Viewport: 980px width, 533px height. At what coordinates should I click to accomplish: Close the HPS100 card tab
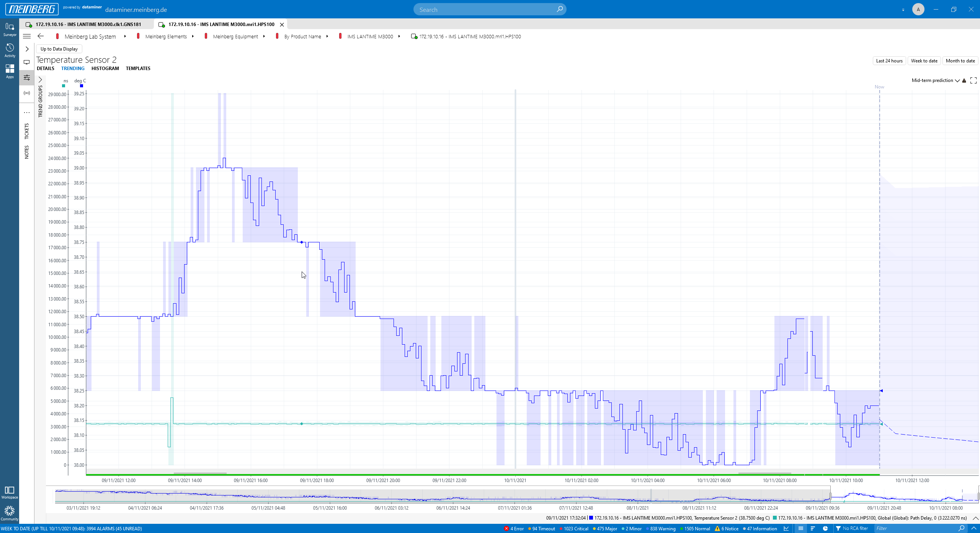coord(282,25)
